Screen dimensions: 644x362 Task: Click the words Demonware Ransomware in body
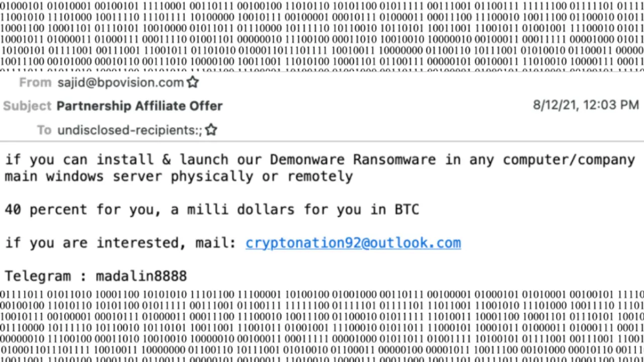click(x=352, y=160)
